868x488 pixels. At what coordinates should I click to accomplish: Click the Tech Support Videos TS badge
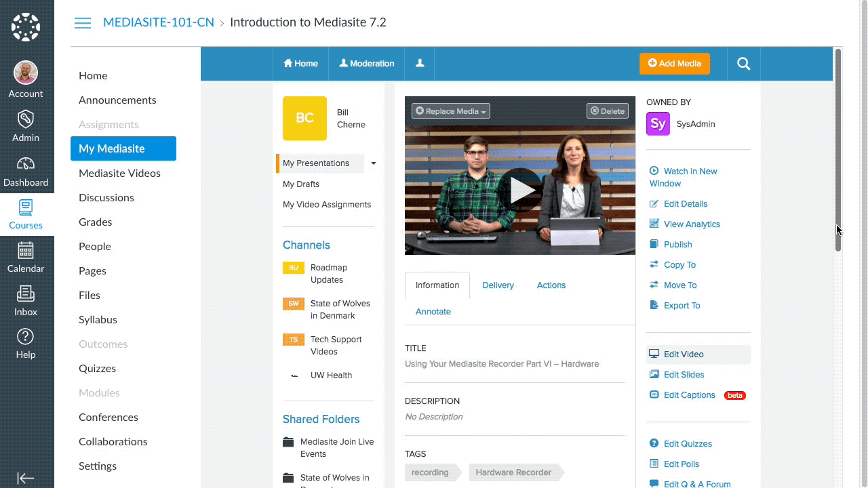coord(294,340)
